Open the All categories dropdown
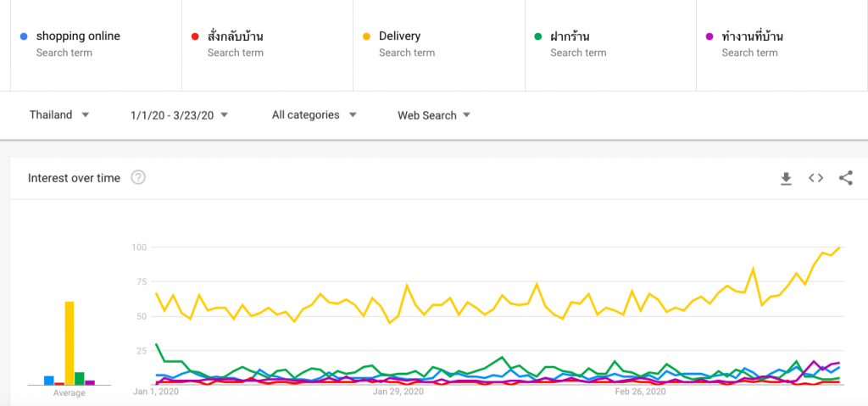868x406 pixels. point(314,115)
